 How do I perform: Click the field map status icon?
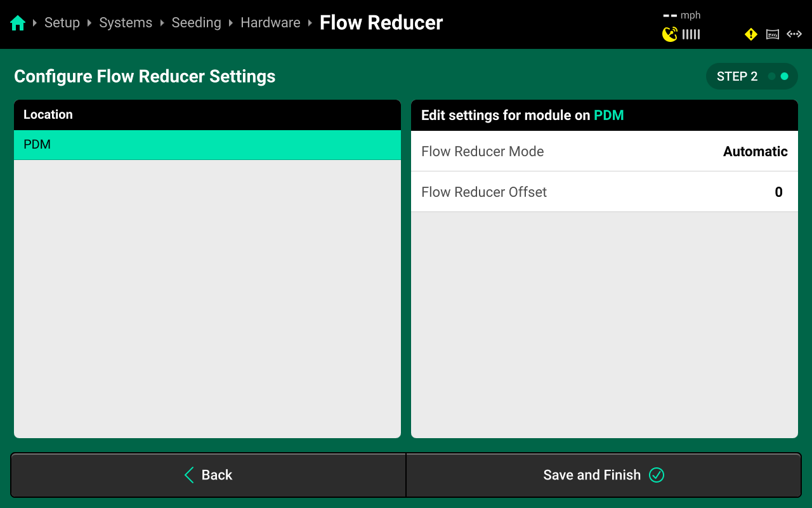[x=773, y=34]
